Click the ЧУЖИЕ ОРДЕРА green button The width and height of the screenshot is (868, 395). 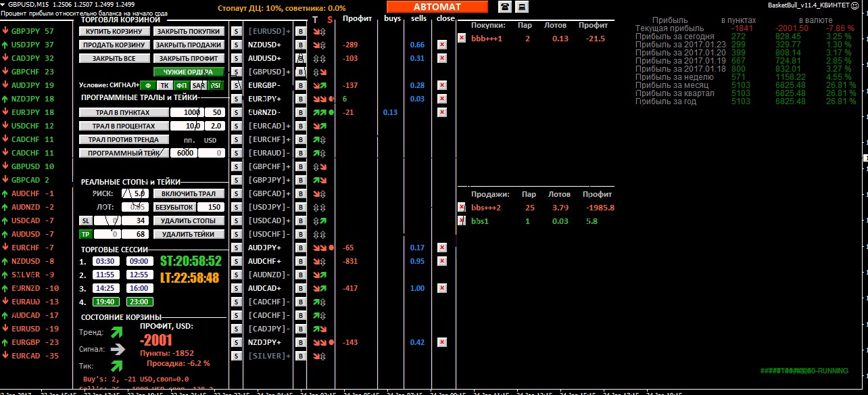tap(188, 72)
